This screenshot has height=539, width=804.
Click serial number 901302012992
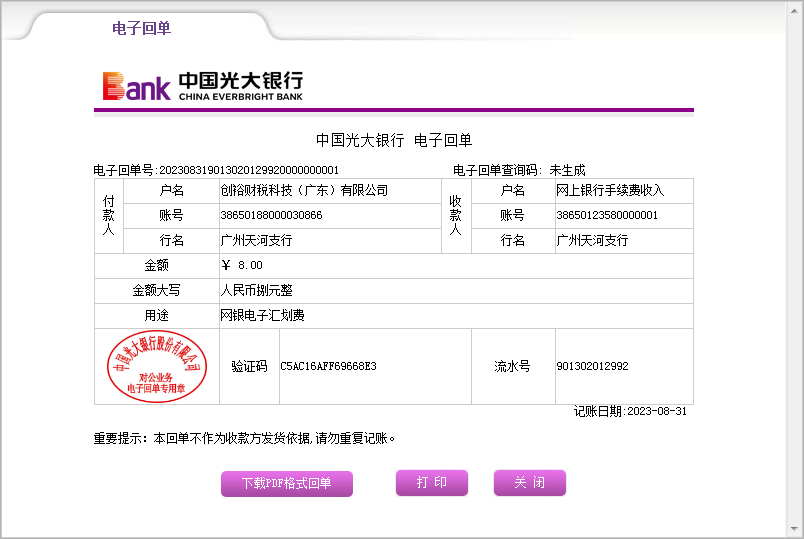(x=592, y=366)
